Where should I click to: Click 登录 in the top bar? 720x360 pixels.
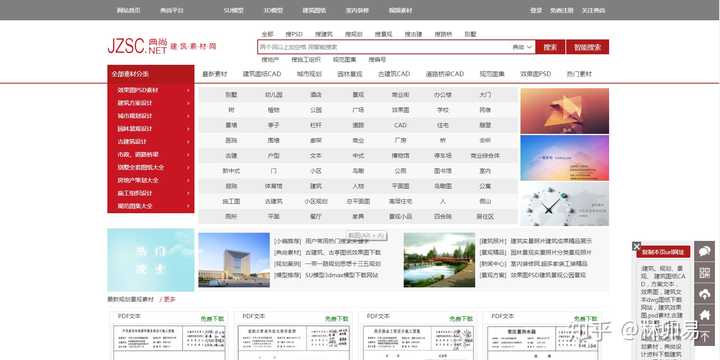pyautogui.click(x=536, y=10)
